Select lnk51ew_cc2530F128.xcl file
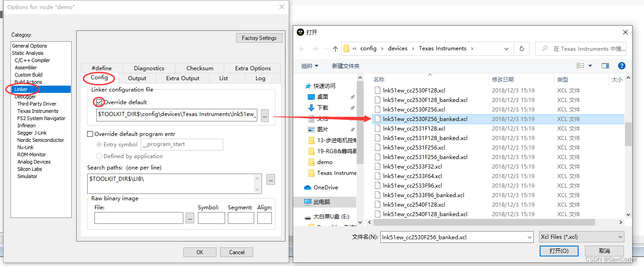This screenshot has height=266, width=644. 413,90
